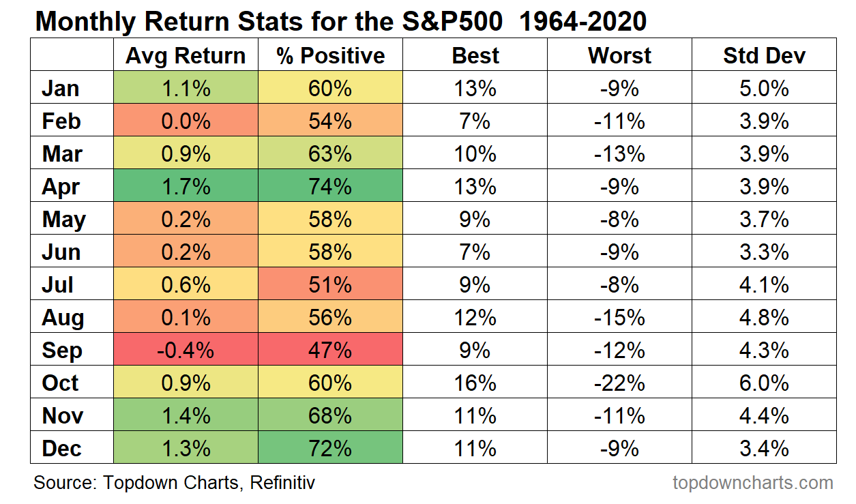Select the "% Positive" column header
Viewport: 856px width, 504px height.
click(331, 55)
